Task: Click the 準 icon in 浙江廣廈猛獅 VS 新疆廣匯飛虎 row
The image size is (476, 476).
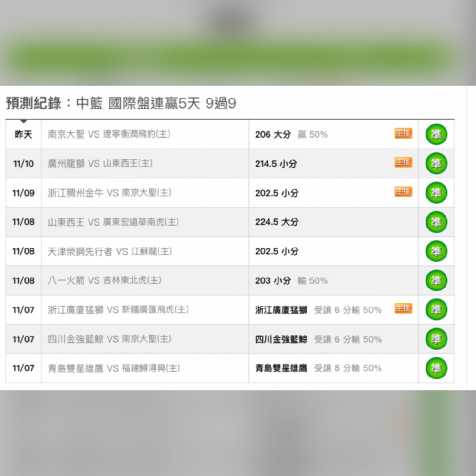Action: [436, 310]
